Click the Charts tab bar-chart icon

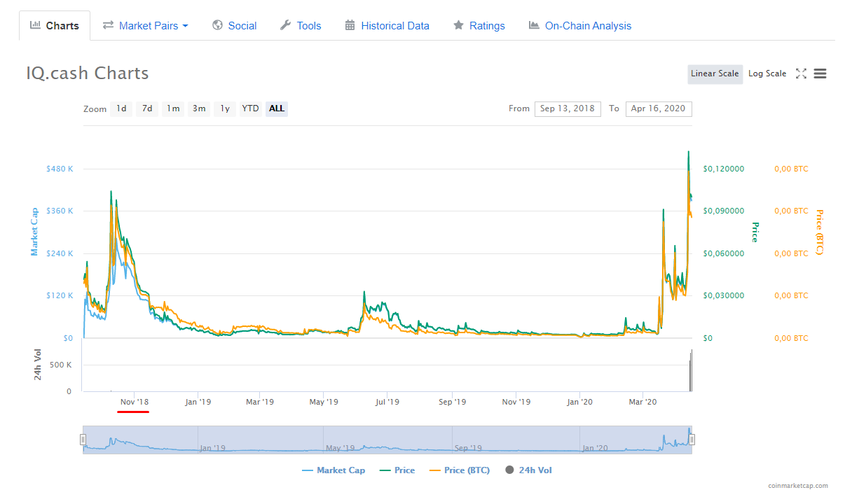click(35, 25)
